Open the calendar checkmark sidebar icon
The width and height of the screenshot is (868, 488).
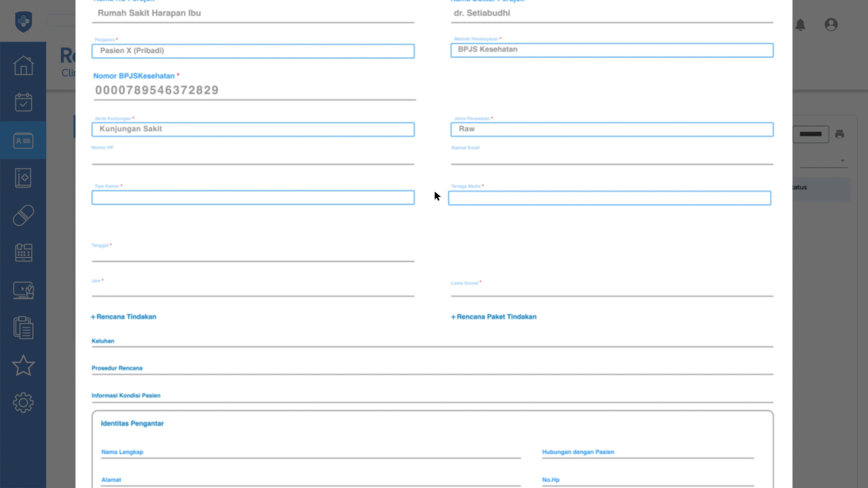tap(23, 102)
